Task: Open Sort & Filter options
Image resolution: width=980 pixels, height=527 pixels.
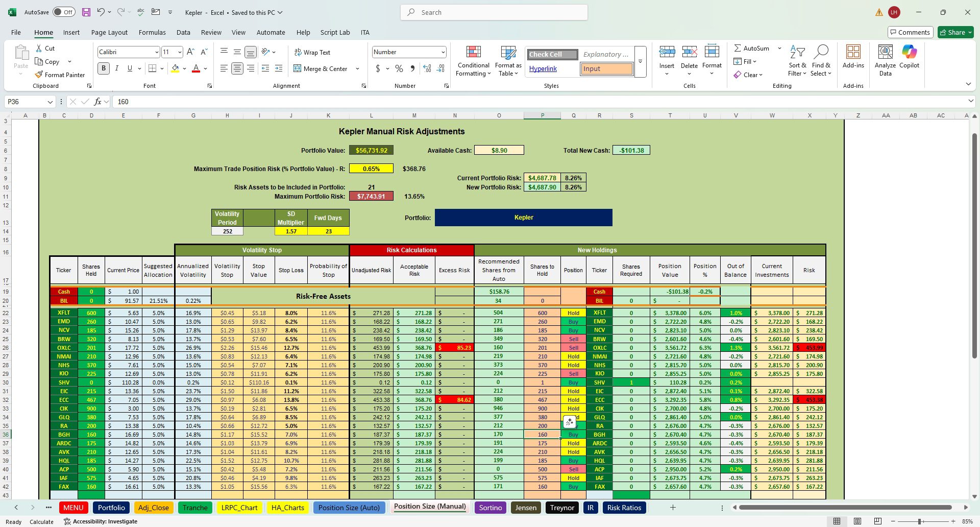Action: [797, 60]
